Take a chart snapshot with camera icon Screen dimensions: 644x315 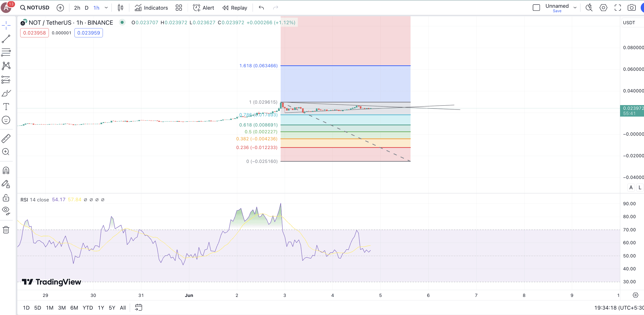coord(632,8)
